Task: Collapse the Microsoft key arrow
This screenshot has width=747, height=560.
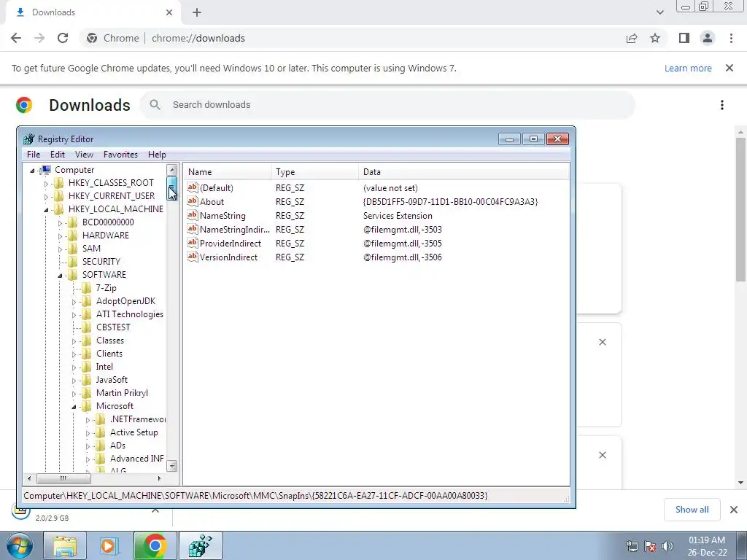Action: click(x=74, y=407)
